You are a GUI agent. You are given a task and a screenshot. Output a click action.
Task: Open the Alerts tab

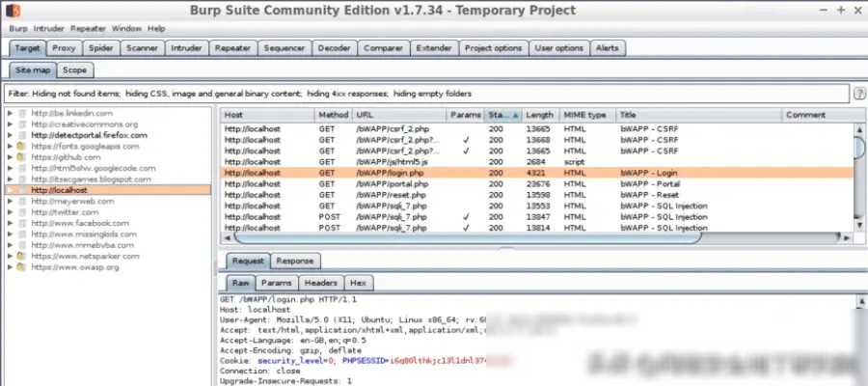(608, 48)
